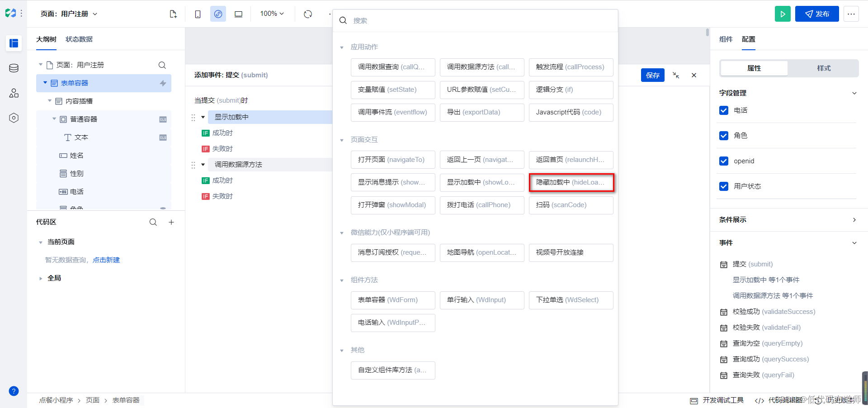The image size is (868, 408).
Task: Open the more options ellipsis menu
Action: click(x=851, y=14)
